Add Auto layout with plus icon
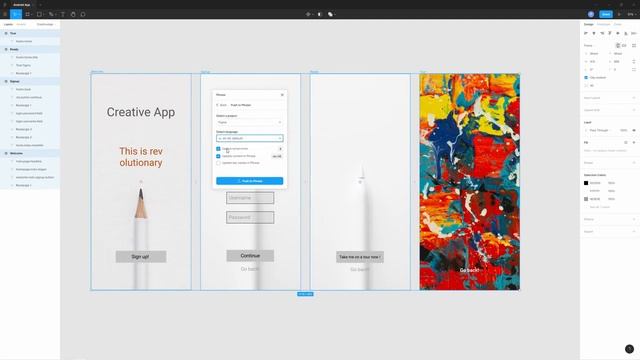 (x=634, y=98)
